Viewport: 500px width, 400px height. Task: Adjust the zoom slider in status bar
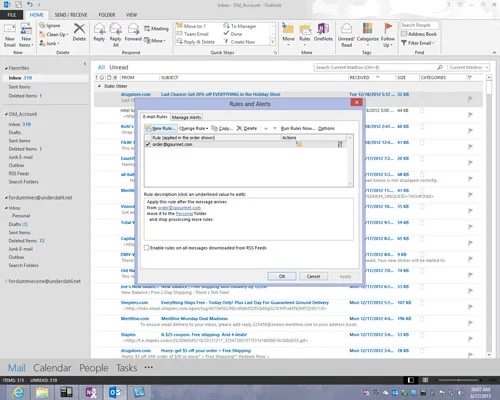tap(458, 380)
